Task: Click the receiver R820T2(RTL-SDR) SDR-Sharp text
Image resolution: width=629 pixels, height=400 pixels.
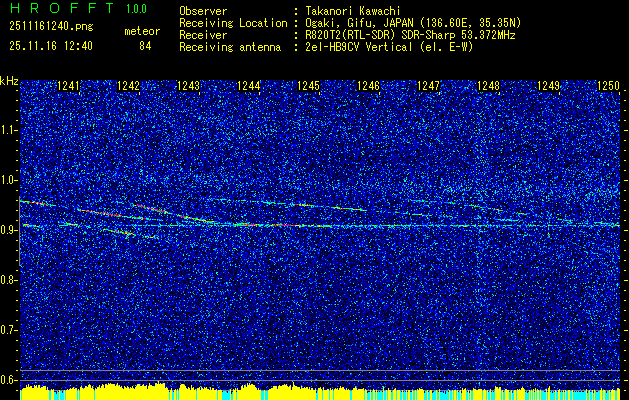Action: coord(409,35)
